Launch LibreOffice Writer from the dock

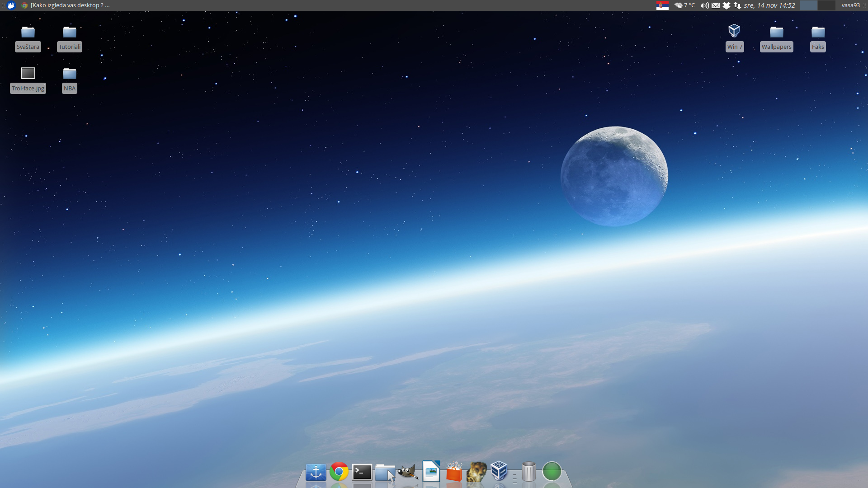pyautogui.click(x=431, y=472)
